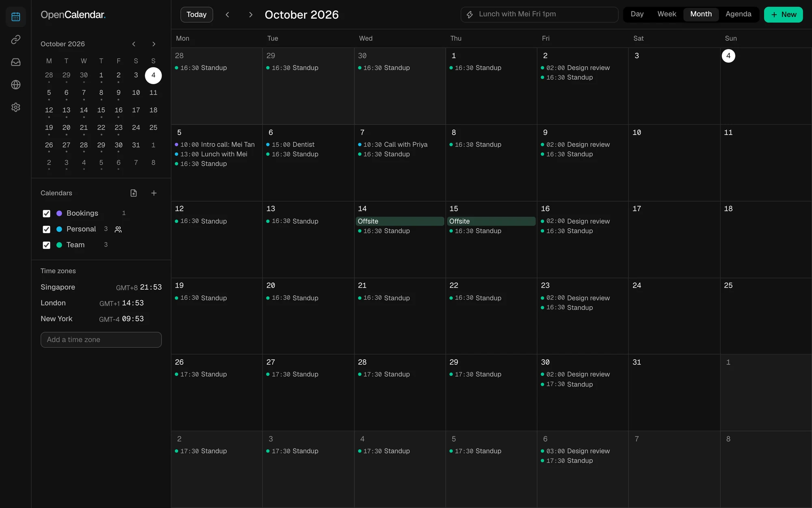Click the Today button
This screenshot has height=508, width=812.
tap(197, 15)
